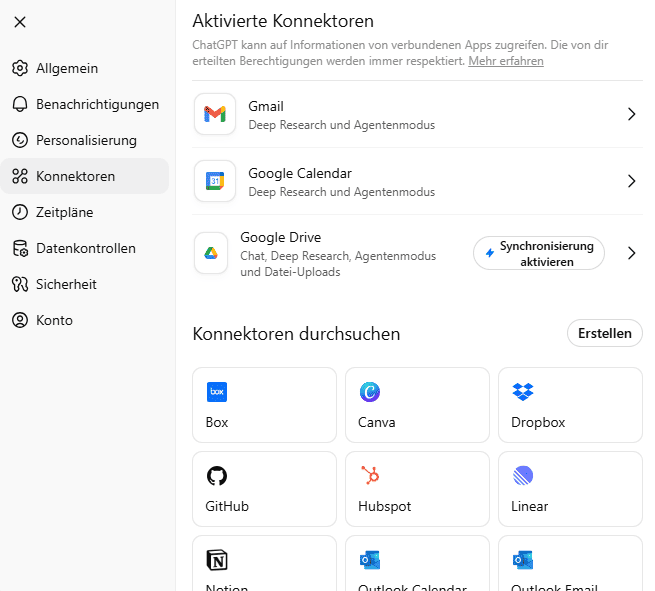
Task: Expand Google Calendar connector chevron
Action: point(631,181)
